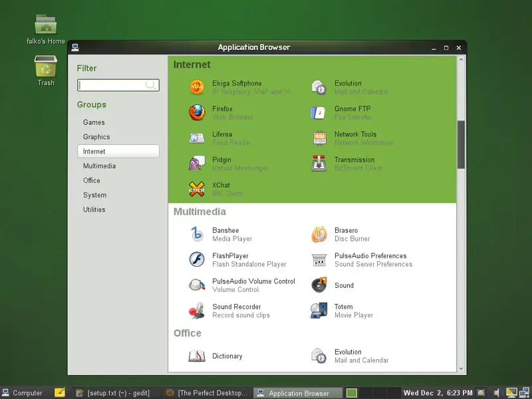Image resolution: width=532 pixels, height=399 pixels.
Task: Open Banshee media player icon
Action: coord(197,234)
